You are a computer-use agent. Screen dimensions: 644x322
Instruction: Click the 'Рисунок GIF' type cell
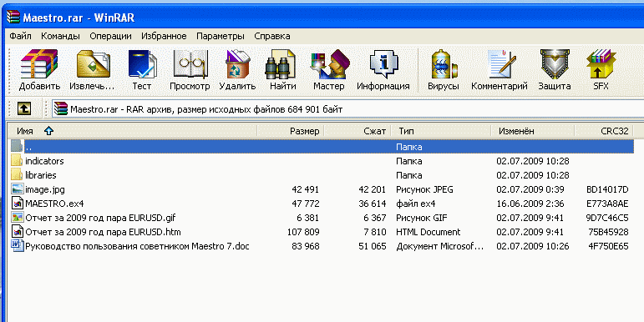point(422,218)
